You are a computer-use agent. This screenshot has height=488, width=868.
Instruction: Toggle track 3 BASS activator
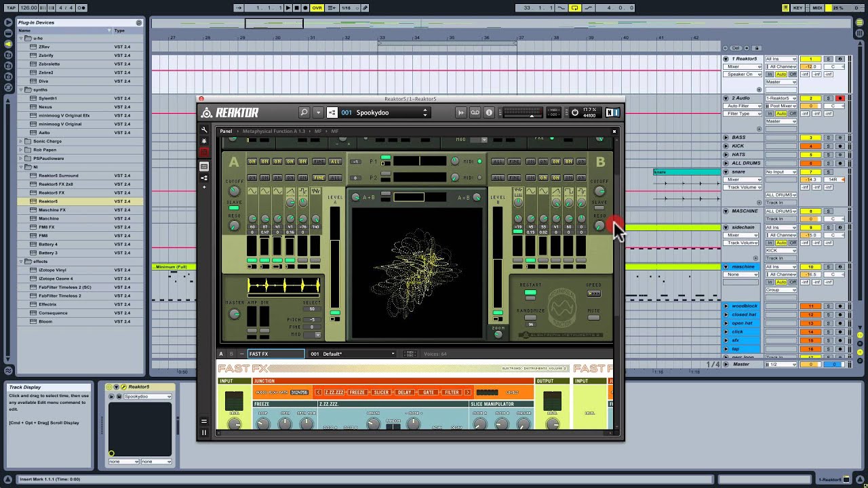[x=810, y=138]
